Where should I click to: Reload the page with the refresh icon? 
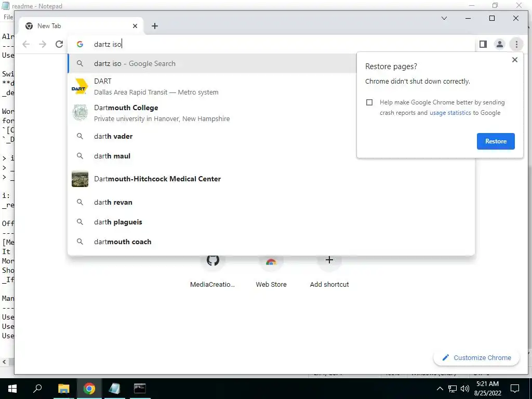coord(59,44)
